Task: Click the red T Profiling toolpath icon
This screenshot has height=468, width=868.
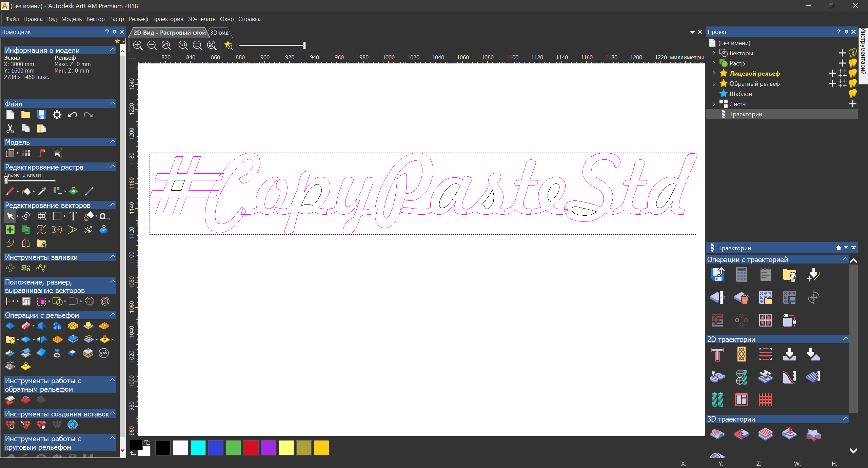Action: pos(717,354)
